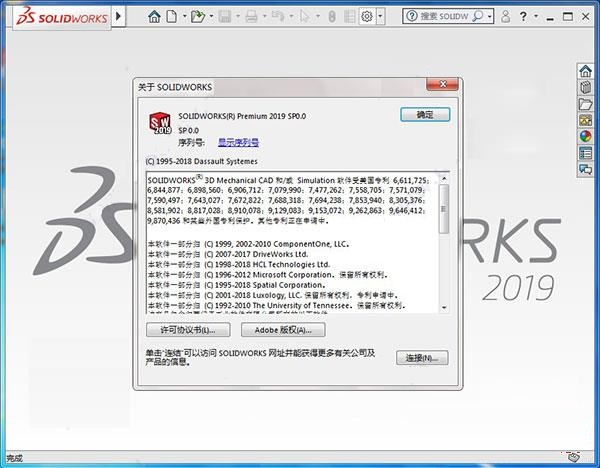The image size is (600, 468).
Task: Open the File Properties icon in the toolbar
Action: (x=349, y=16)
